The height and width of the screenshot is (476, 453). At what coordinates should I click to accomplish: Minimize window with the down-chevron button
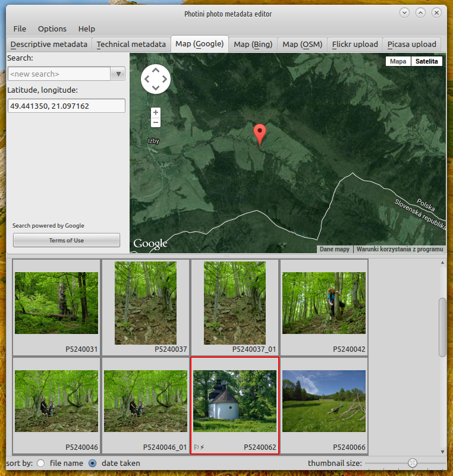(404, 12)
